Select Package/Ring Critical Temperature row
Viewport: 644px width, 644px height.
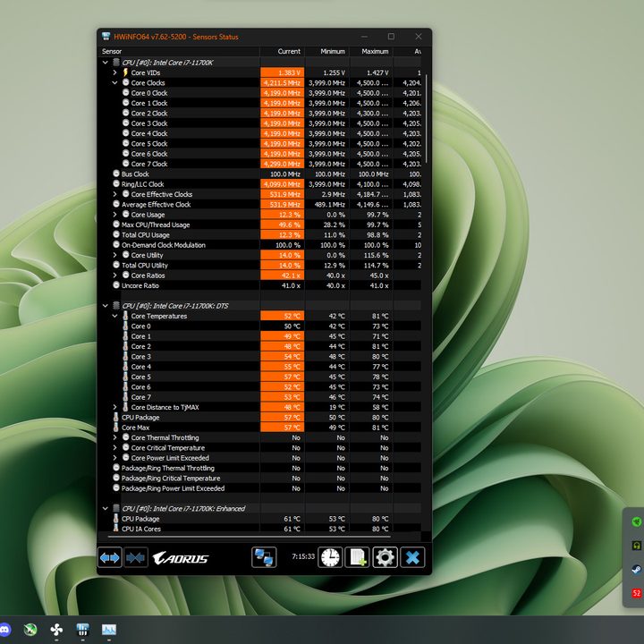click(259, 478)
